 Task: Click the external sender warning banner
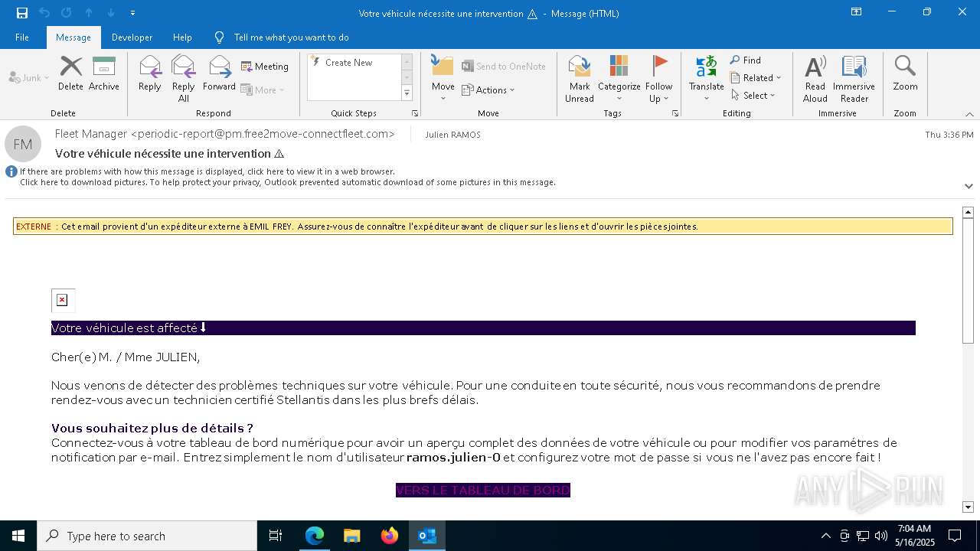[x=483, y=227]
